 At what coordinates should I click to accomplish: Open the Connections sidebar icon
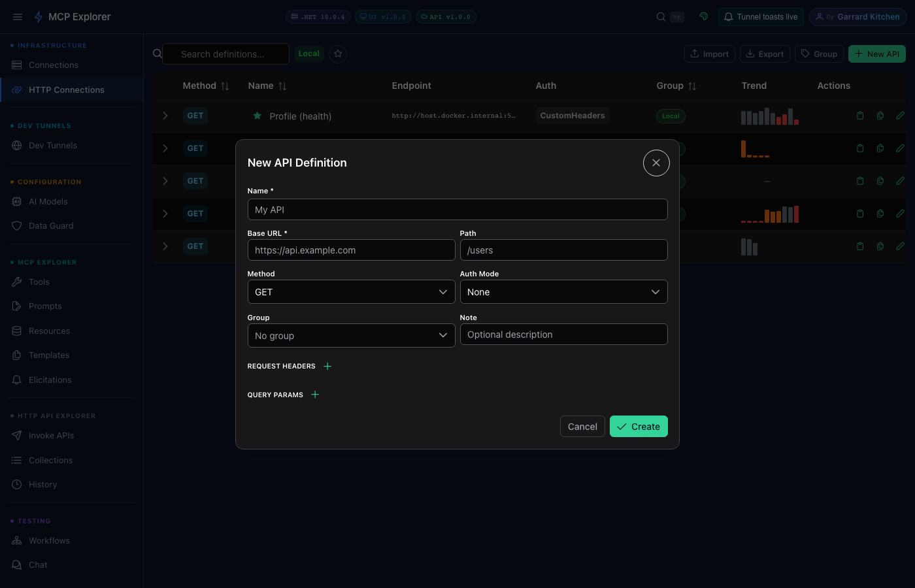(x=17, y=65)
